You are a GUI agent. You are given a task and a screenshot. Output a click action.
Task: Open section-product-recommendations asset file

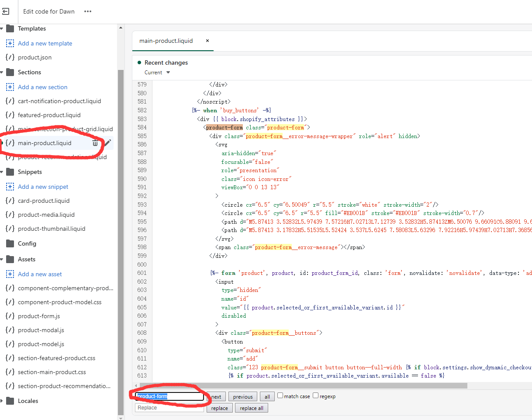point(64,386)
